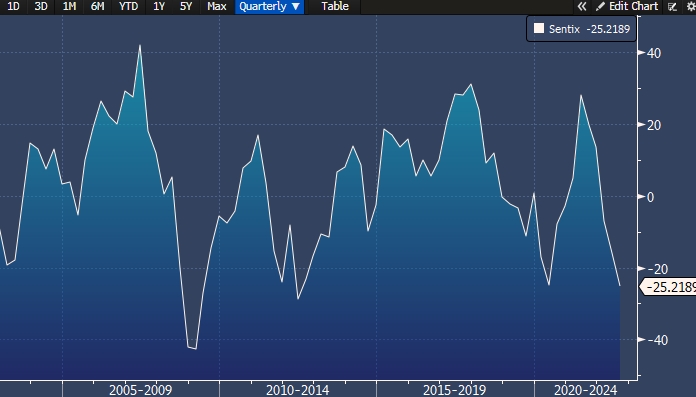Image resolution: width=696 pixels, height=397 pixels.
Task: Collapse panel with double chevron icon
Action: point(581,7)
